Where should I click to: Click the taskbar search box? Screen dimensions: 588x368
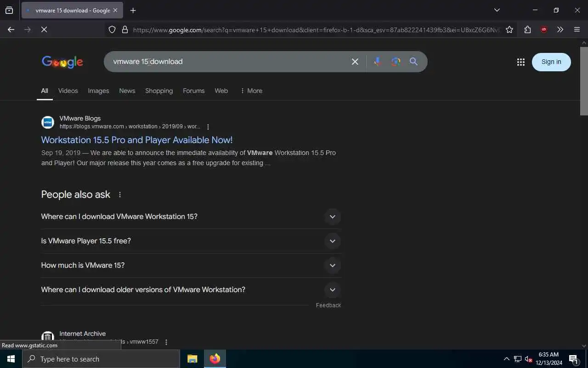(101, 359)
